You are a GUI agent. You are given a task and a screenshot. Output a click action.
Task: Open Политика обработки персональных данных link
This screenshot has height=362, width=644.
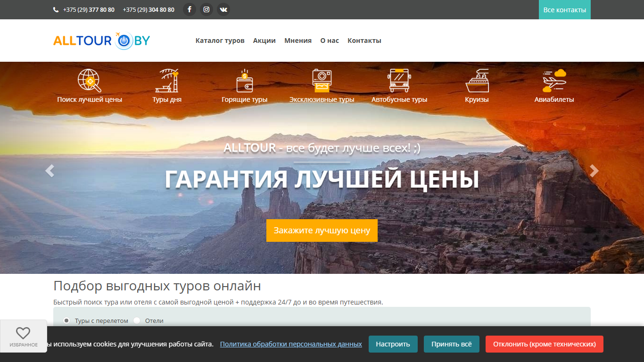[291, 344]
